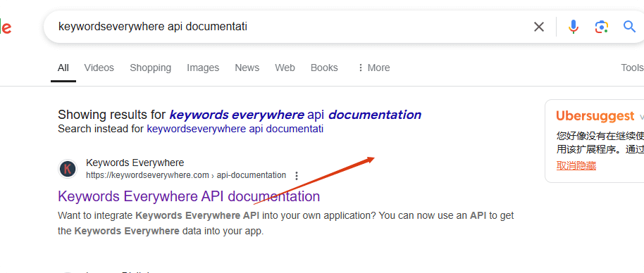
Task: Click the Ubersuggest panel title
Action: [x=595, y=116]
